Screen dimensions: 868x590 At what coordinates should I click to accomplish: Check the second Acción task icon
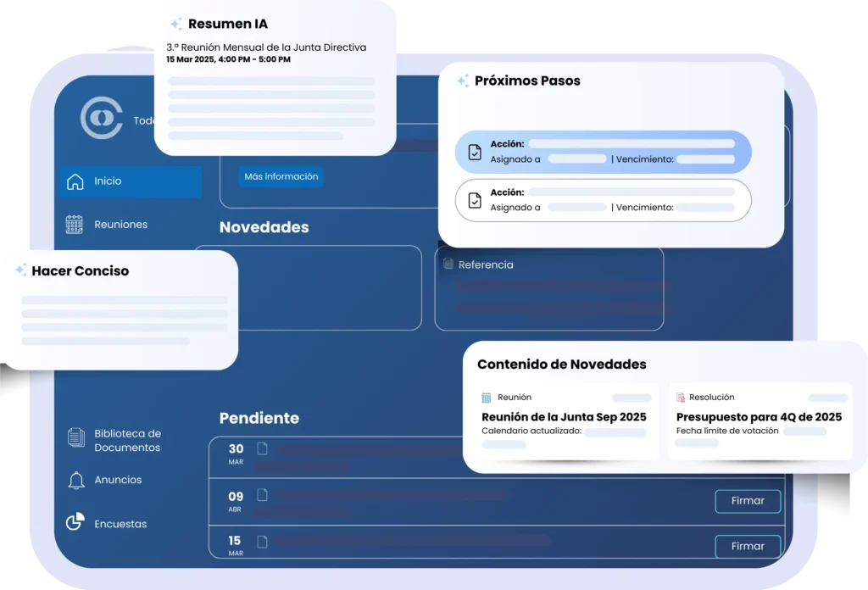click(475, 201)
